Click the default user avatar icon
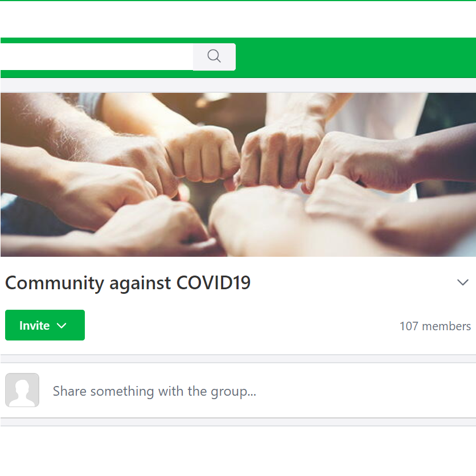This screenshot has height=476, width=476. [22, 390]
